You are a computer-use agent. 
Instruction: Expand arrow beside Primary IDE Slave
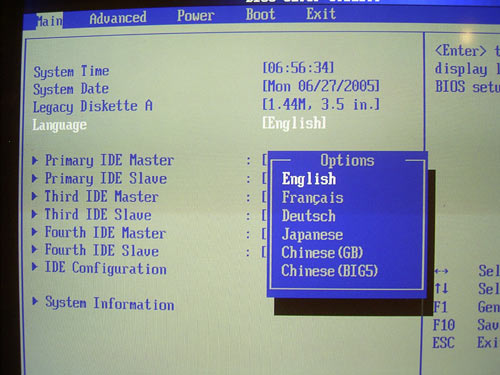[35, 178]
